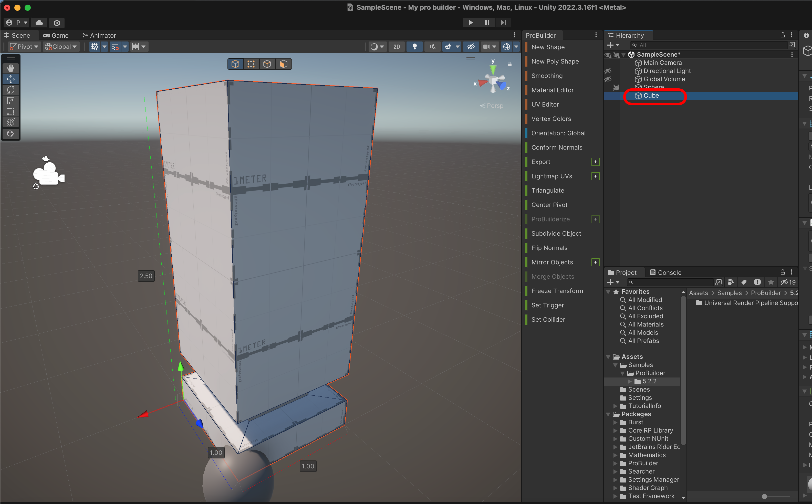Click the Subdivide Object button
Image resolution: width=812 pixels, height=504 pixels.
pyautogui.click(x=556, y=233)
